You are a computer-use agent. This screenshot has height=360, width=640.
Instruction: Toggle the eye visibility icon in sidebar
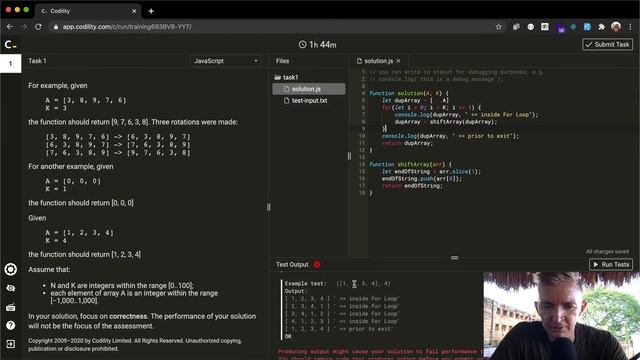(11, 288)
